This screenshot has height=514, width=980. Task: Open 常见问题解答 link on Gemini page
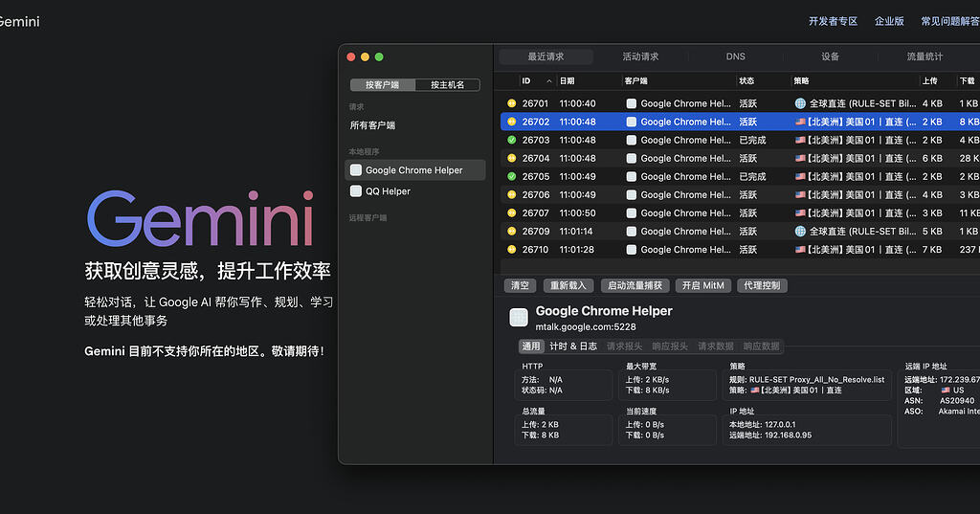tap(950, 21)
